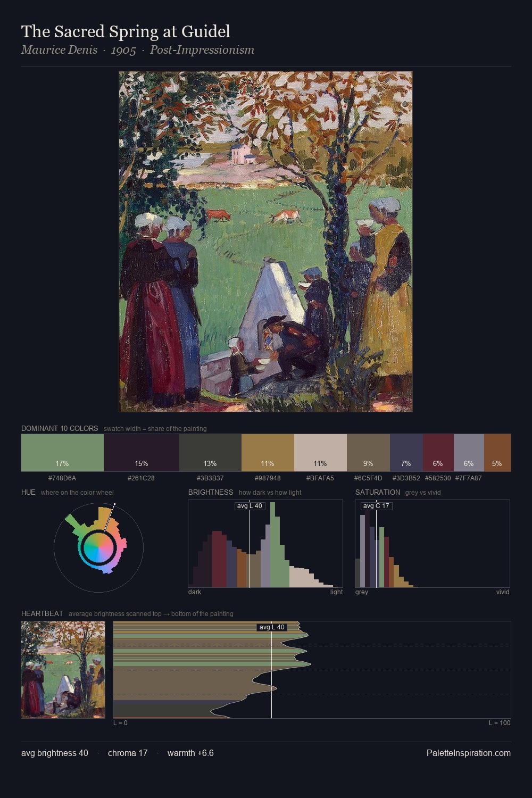The image size is (532, 798).
Task: Click the avg brightness 40 footer stat
Action: (x=55, y=753)
